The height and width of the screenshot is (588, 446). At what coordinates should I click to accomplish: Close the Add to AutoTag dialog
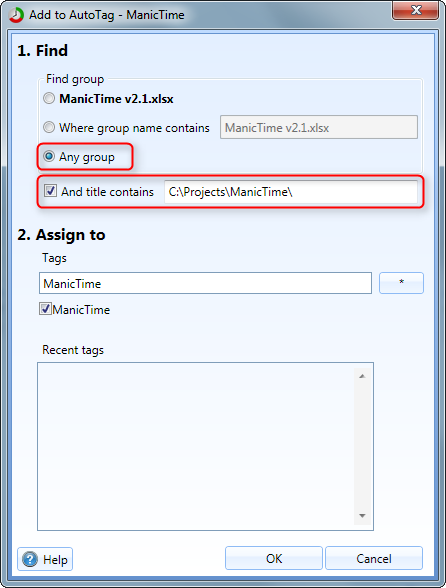point(415,10)
